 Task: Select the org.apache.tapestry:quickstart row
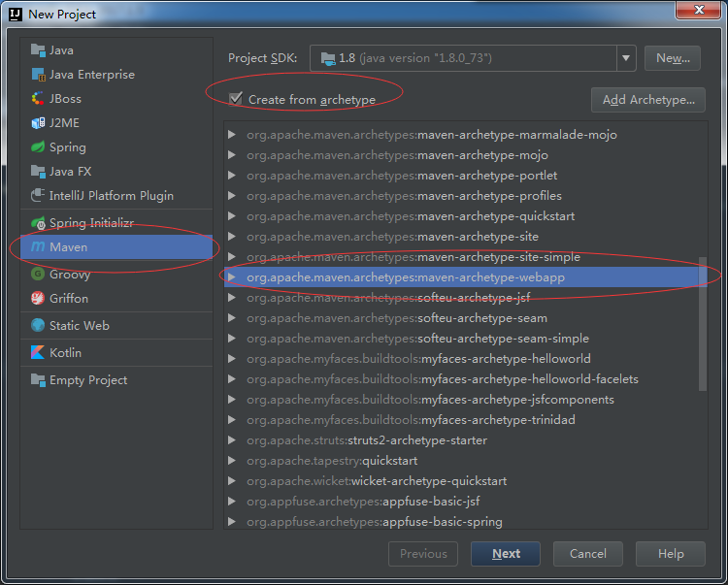(465, 461)
